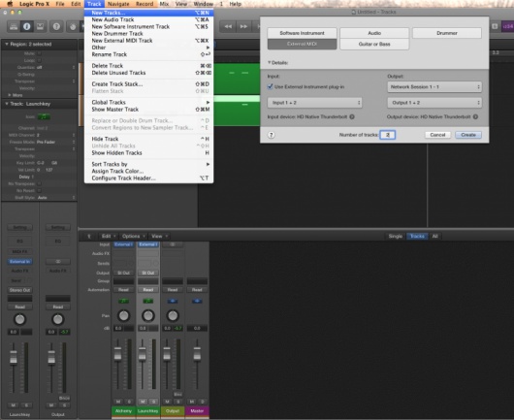The height and width of the screenshot is (420, 514).
Task: Click the Master channel volume fader
Action: [197, 354]
